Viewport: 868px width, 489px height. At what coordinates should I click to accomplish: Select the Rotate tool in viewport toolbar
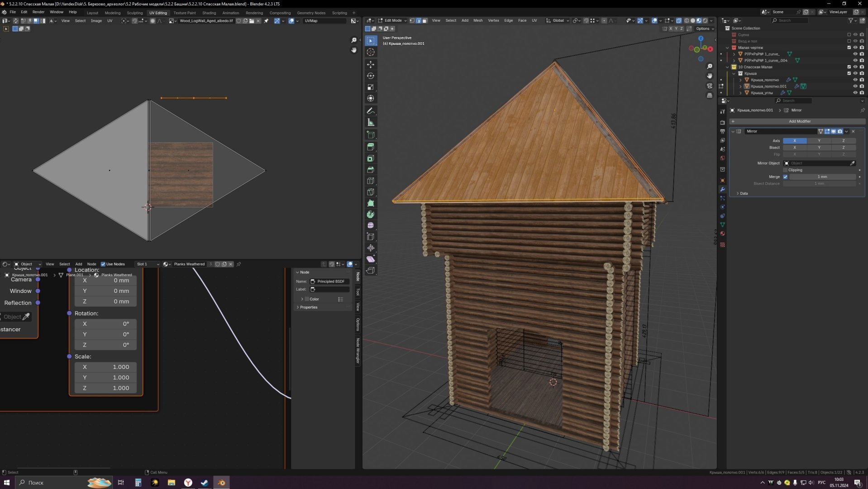click(x=371, y=76)
